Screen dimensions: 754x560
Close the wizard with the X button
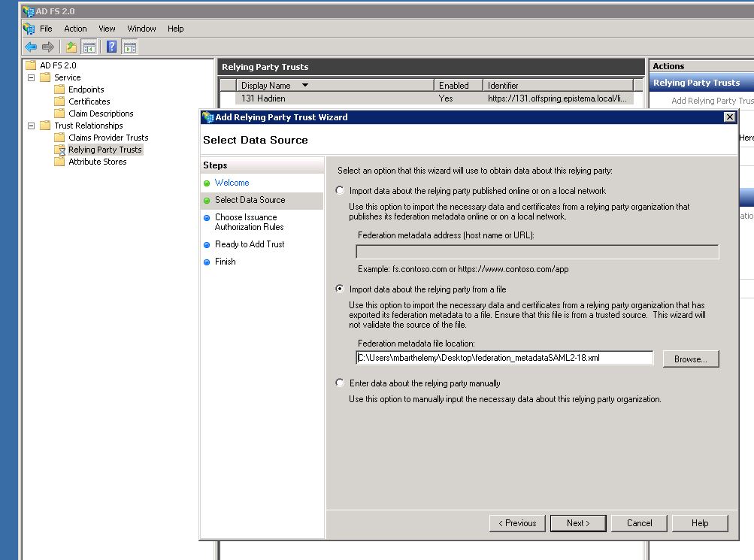(x=729, y=117)
